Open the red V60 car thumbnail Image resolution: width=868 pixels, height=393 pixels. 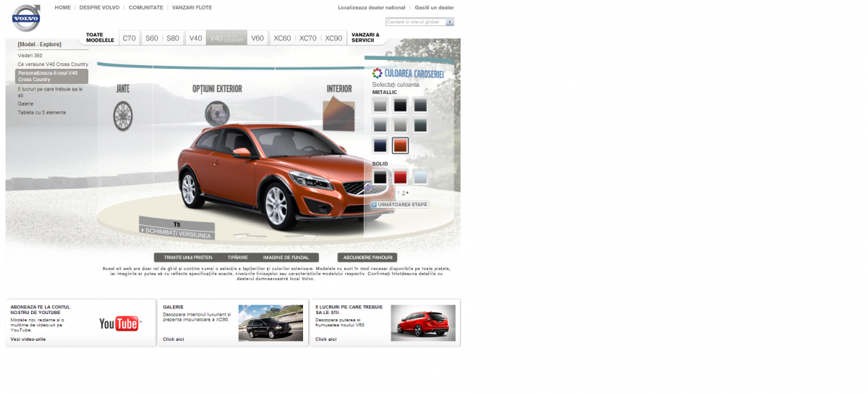(x=422, y=323)
